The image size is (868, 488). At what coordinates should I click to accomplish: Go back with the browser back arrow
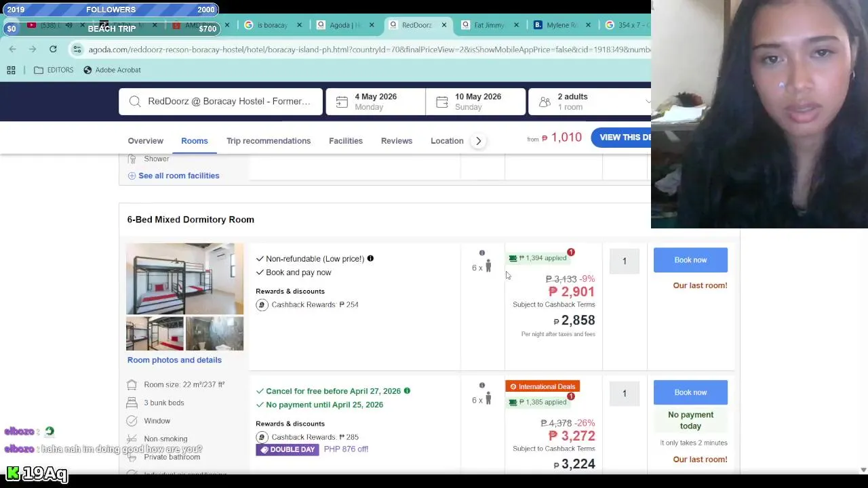pyautogui.click(x=12, y=49)
